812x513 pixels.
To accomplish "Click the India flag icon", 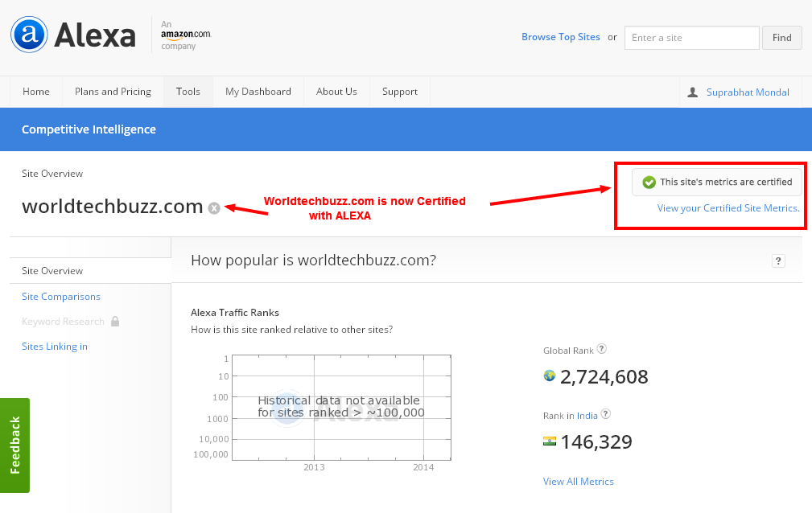I will [x=550, y=441].
